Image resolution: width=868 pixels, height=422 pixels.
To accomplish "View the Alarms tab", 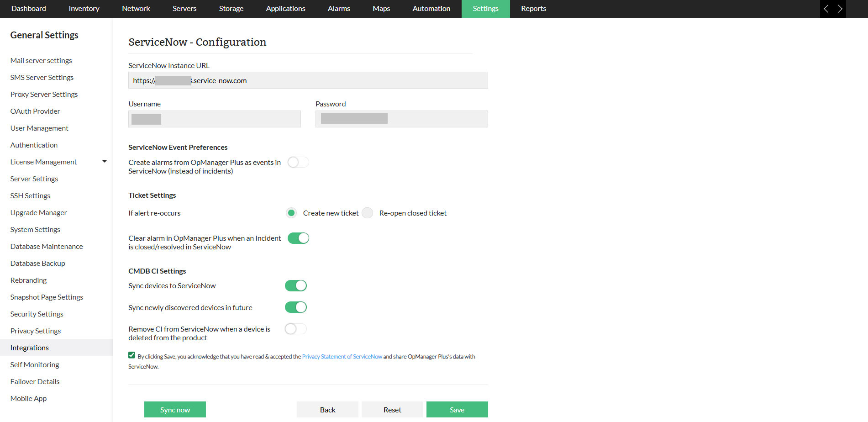I will 339,9.
